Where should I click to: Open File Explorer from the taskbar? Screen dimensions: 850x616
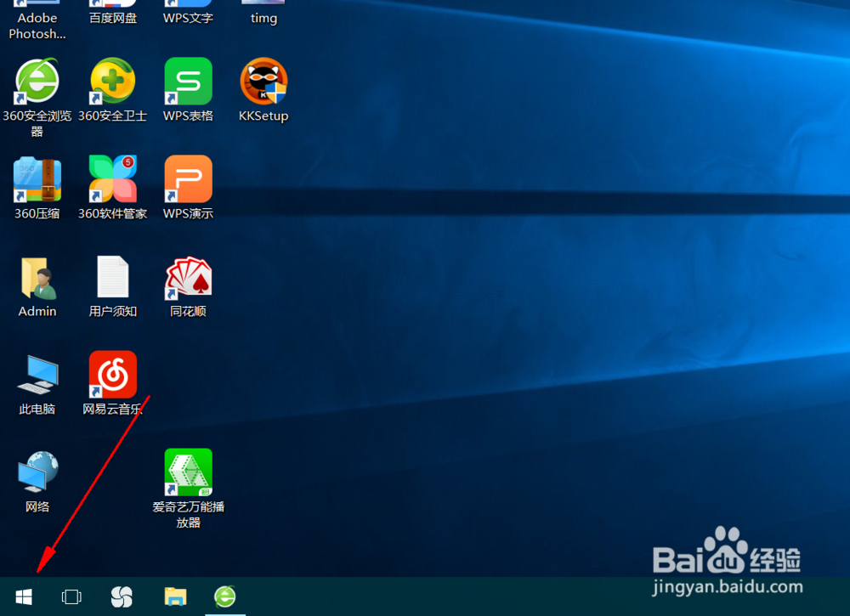[175, 596]
